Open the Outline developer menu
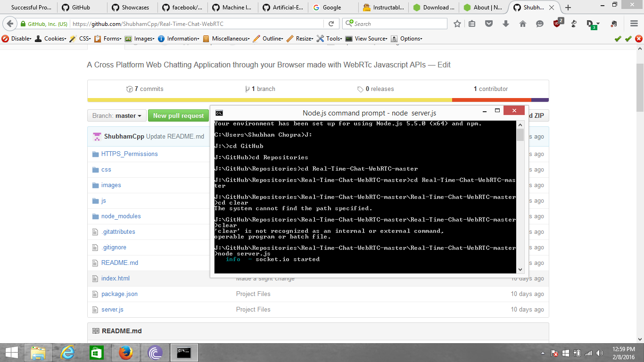 (268, 39)
